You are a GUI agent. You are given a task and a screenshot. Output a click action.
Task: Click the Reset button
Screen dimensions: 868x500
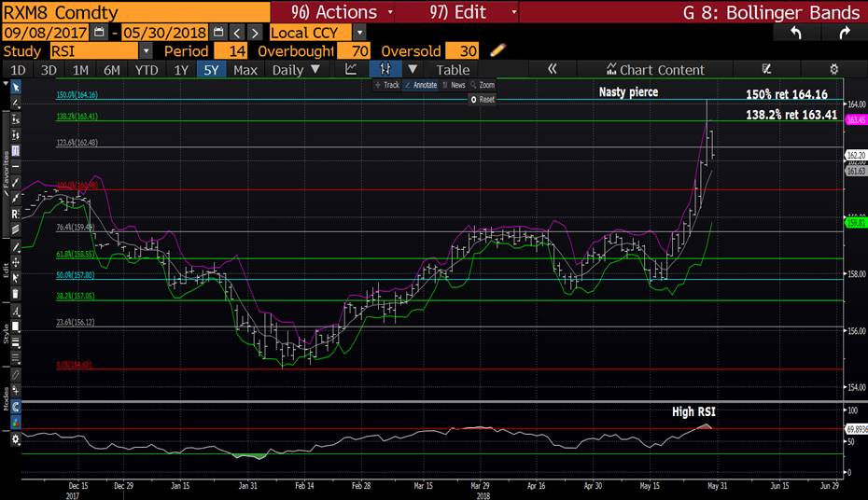(x=483, y=100)
